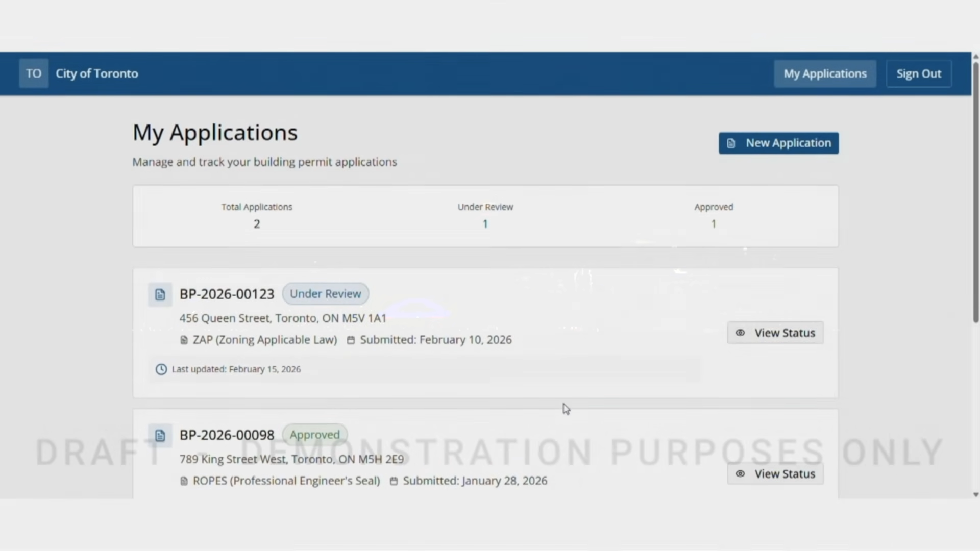
Task: Click eye icon for 789 King Street
Action: 740,474
